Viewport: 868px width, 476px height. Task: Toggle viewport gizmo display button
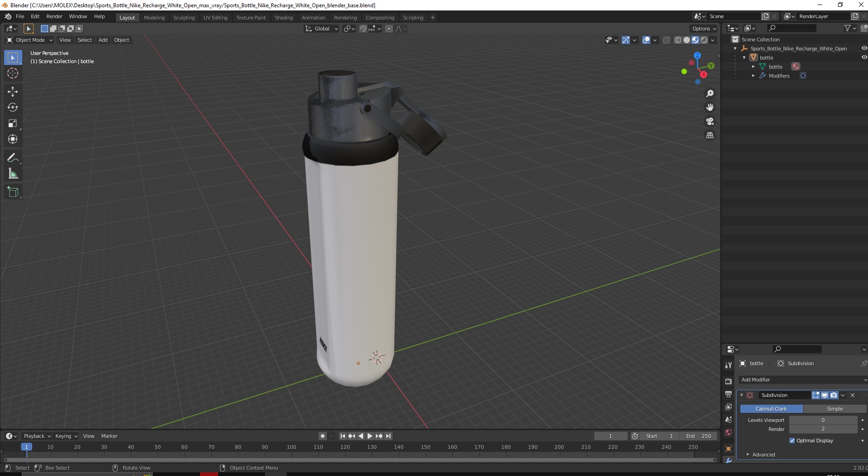pyautogui.click(x=626, y=40)
